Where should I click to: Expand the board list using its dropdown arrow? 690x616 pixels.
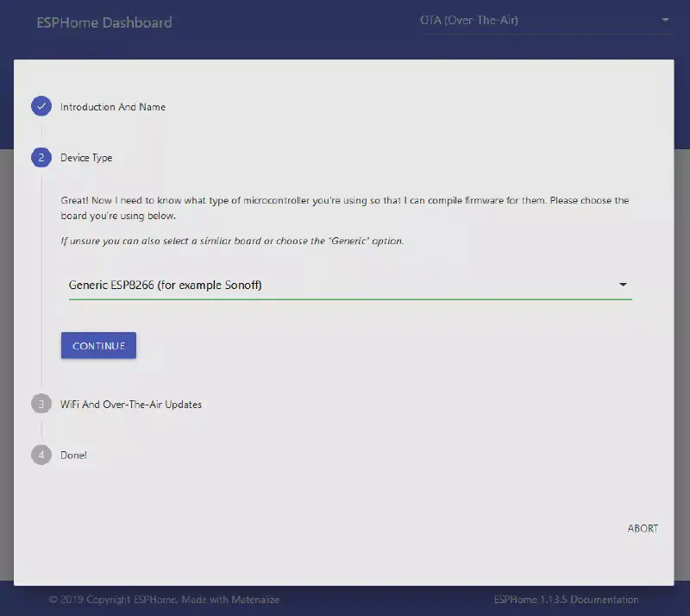[623, 285]
